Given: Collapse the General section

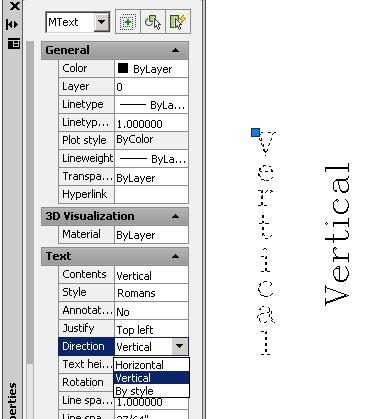Looking at the screenshot, I should pos(176,51).
